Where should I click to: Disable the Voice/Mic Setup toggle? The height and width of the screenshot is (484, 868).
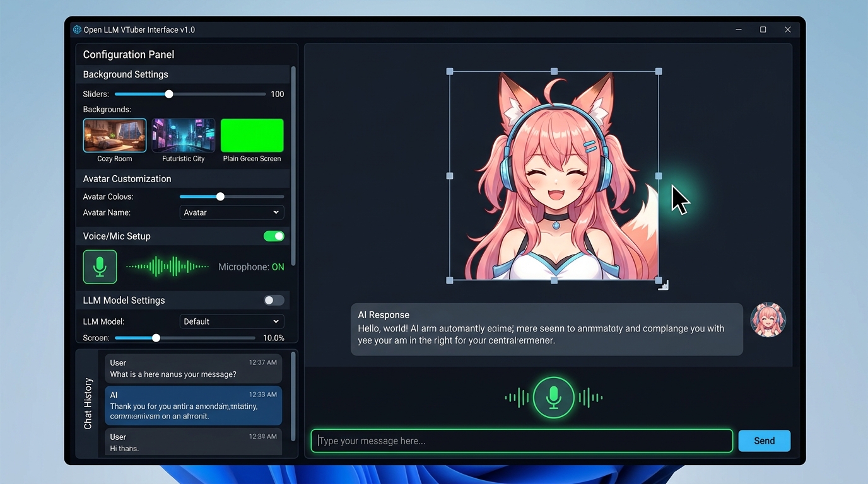(x=274, y=236)
